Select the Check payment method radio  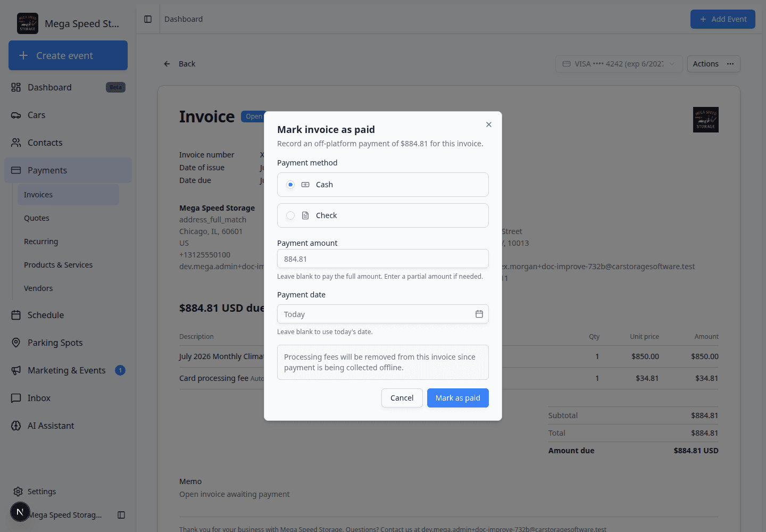[x=290, y=215]
